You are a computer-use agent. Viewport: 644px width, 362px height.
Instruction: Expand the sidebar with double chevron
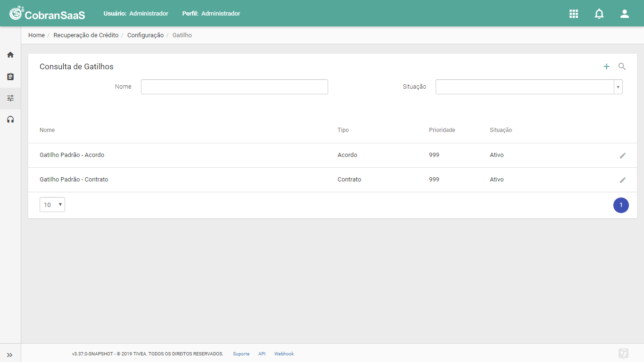(x=10, y=355)
